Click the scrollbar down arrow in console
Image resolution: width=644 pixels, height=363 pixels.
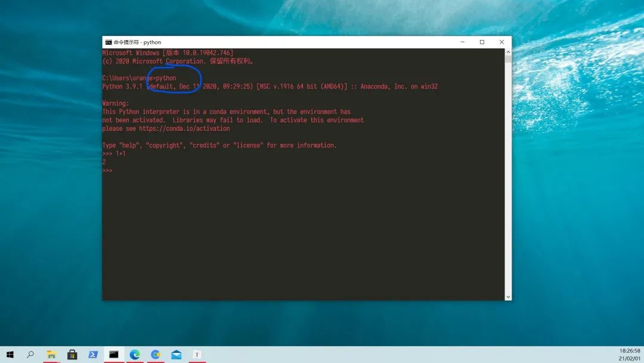(x=508, y=297)
